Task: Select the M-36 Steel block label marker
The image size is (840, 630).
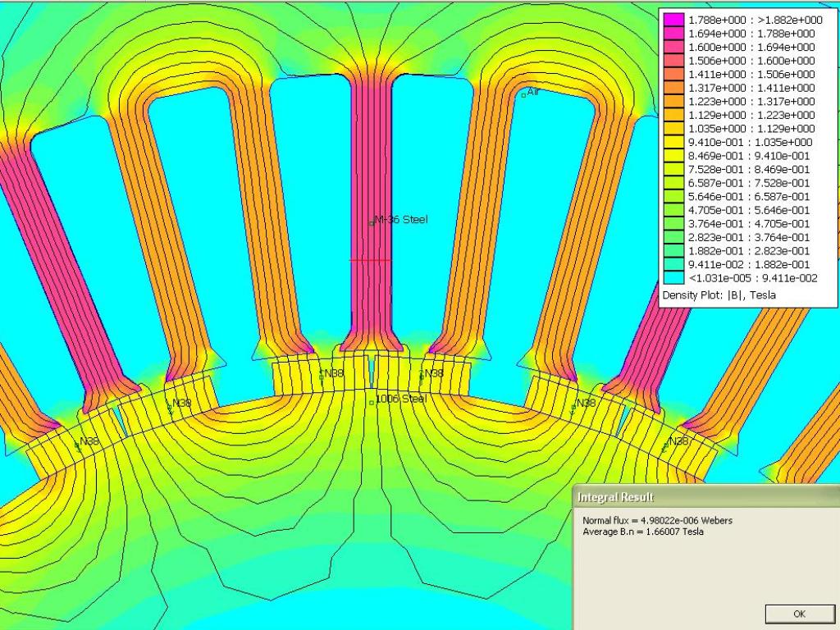Action: pos(372,221)
